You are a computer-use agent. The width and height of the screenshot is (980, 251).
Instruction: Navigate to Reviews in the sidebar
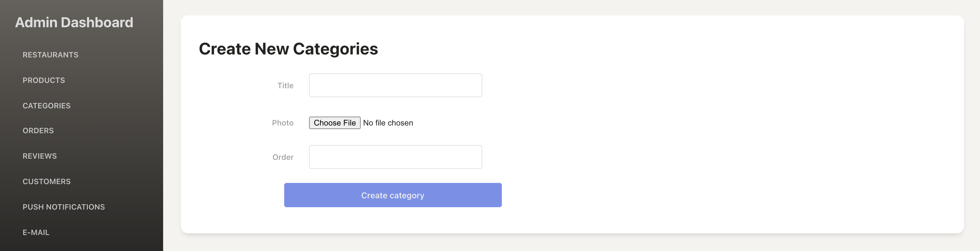pyautogui.click(x=39, y=156)
